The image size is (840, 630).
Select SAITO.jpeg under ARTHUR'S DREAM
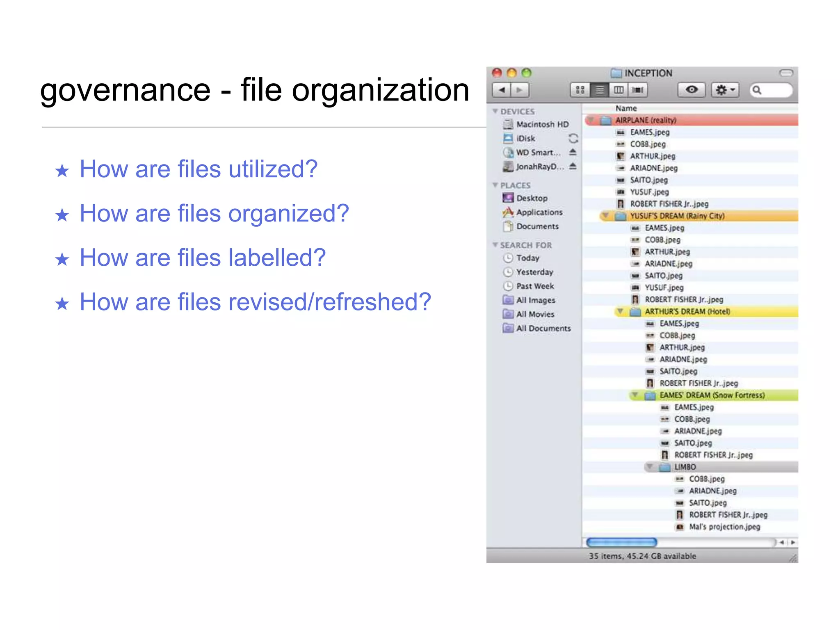[x=671, y=371]
